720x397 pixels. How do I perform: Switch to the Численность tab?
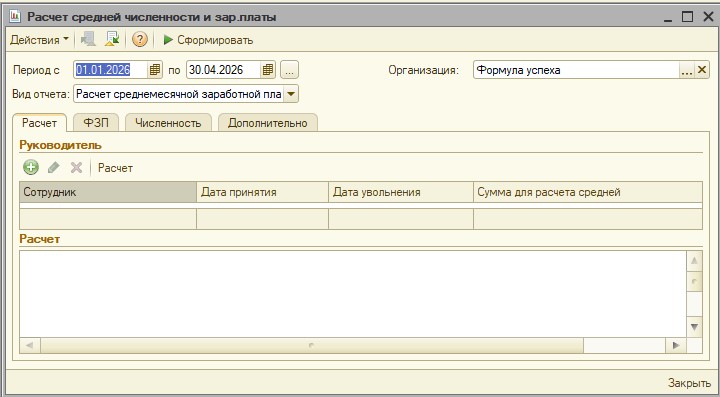click(x=168, y=123)
